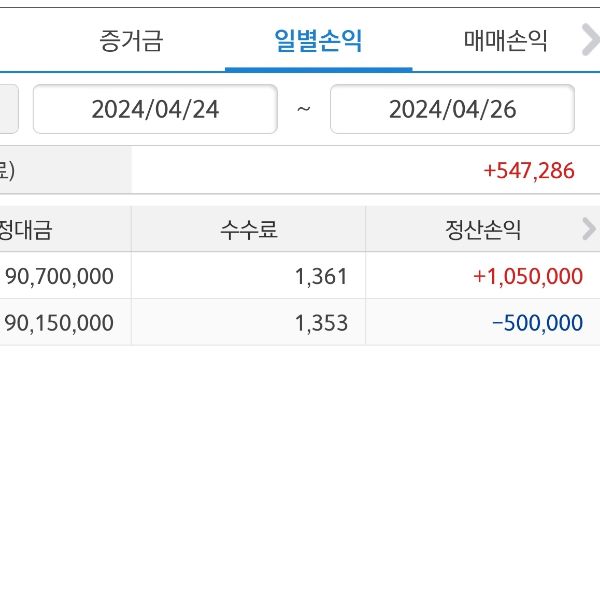Click the −500,000 loss entry
600x600 pixels.
point(537,323)
